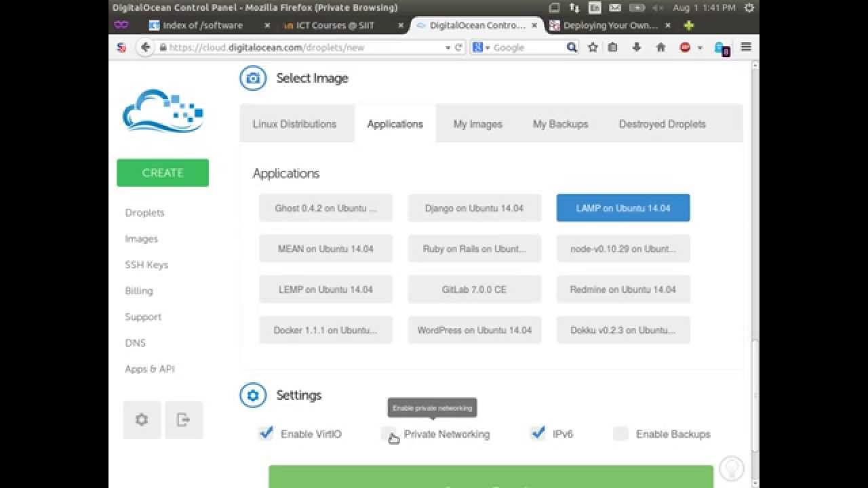This screenshot has height=488, width=868.
Task: Open a new tab with plus icon
Action: (x=689, y=25)
